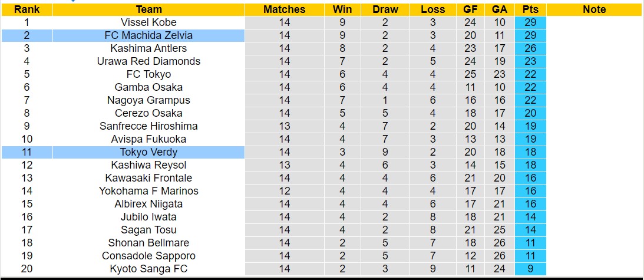Click the Loss column header
The image size is (644, 280).
coord(433,9)
